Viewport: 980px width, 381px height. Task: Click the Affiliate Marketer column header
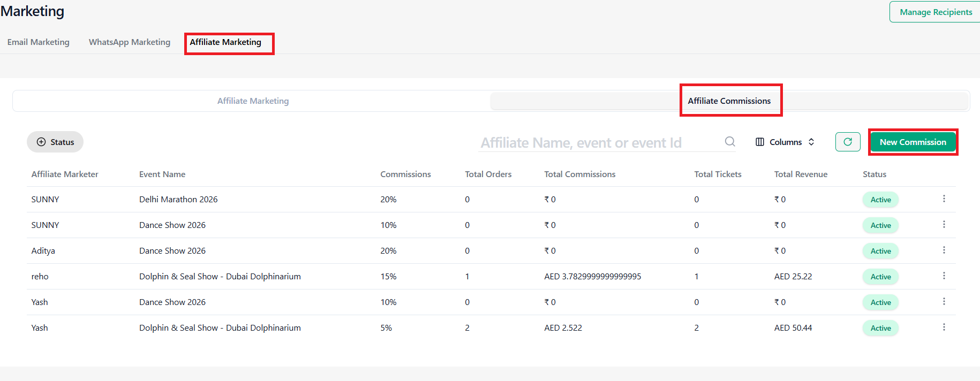(x=65, y=174)
